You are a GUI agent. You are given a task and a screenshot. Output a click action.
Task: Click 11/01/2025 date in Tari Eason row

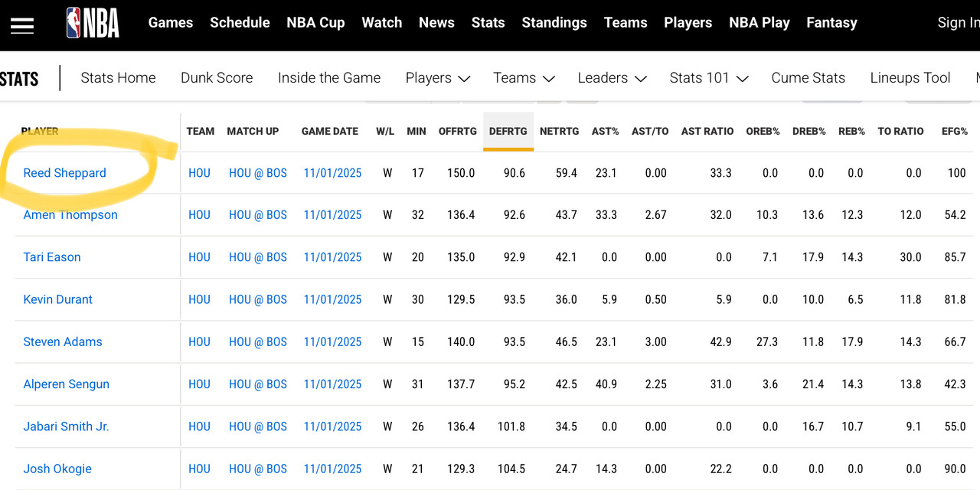click(x=332, y=257)
